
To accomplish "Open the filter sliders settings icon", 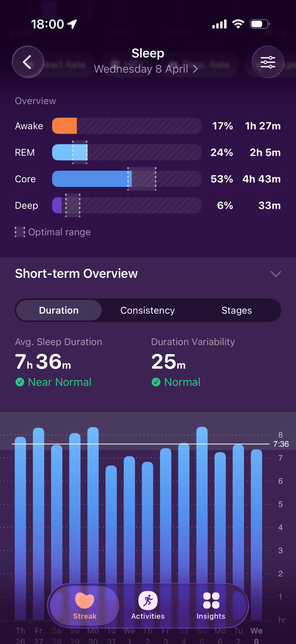I will [268, 62].
